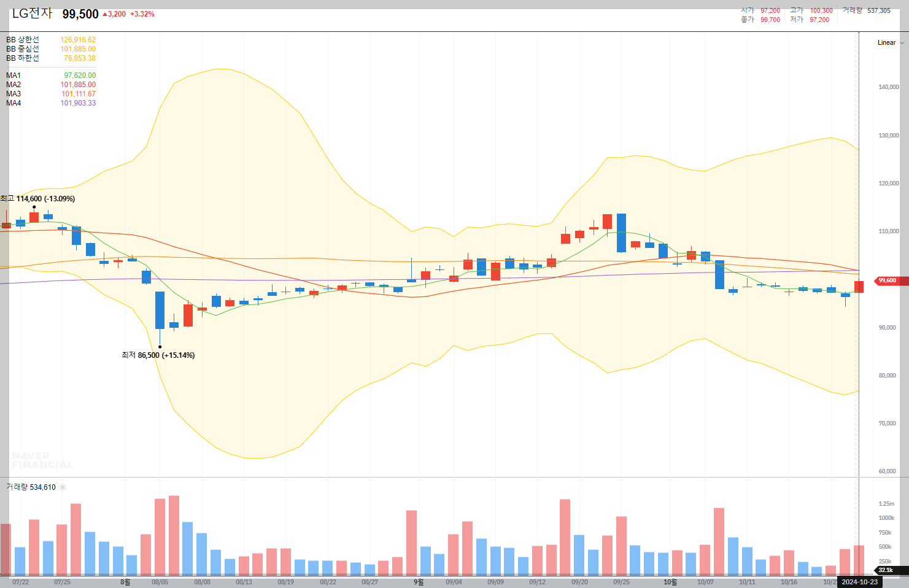Image resolution: width=909 pixels, height=588 pixels.
Task: Click the 08/19 date on the time axis
Action: point(285,582)
